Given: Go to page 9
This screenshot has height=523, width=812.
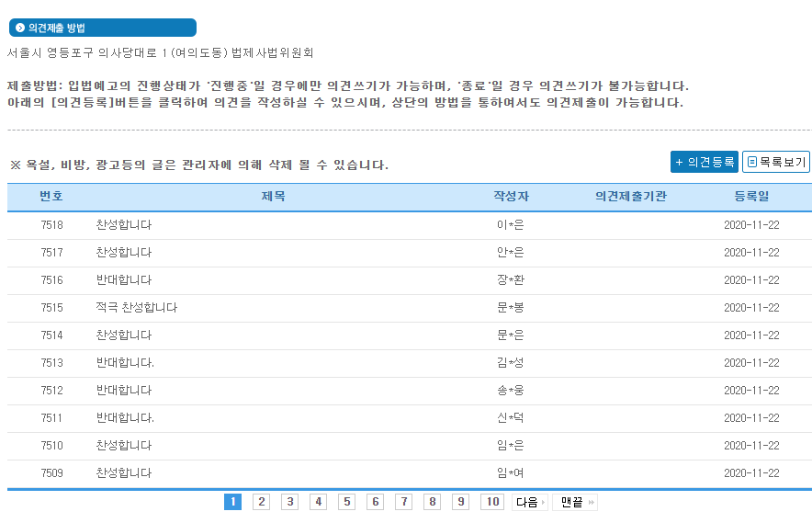Looking at the screenshot, I should [460, 502].
